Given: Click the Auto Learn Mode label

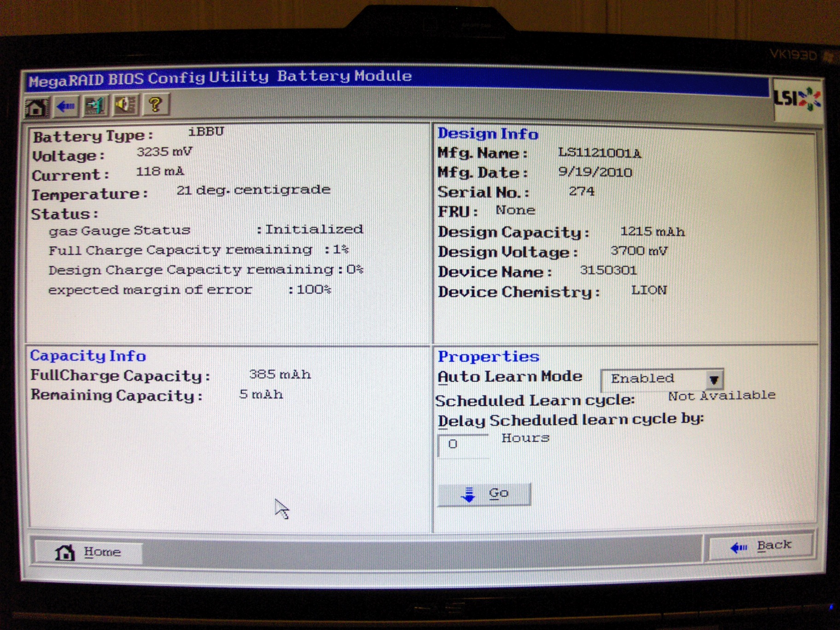Looking at the screenshot, I should (510, 377).
